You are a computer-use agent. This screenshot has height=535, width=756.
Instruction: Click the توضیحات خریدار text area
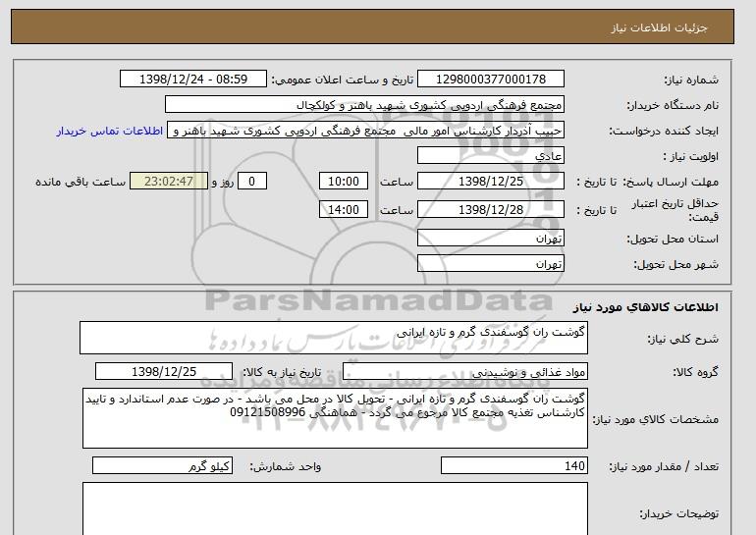(335, 508)
